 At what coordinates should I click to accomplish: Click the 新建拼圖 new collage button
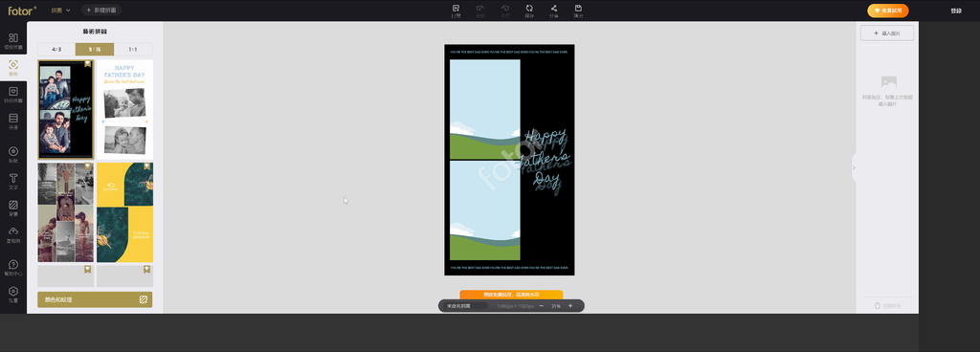tap(100, 10)
